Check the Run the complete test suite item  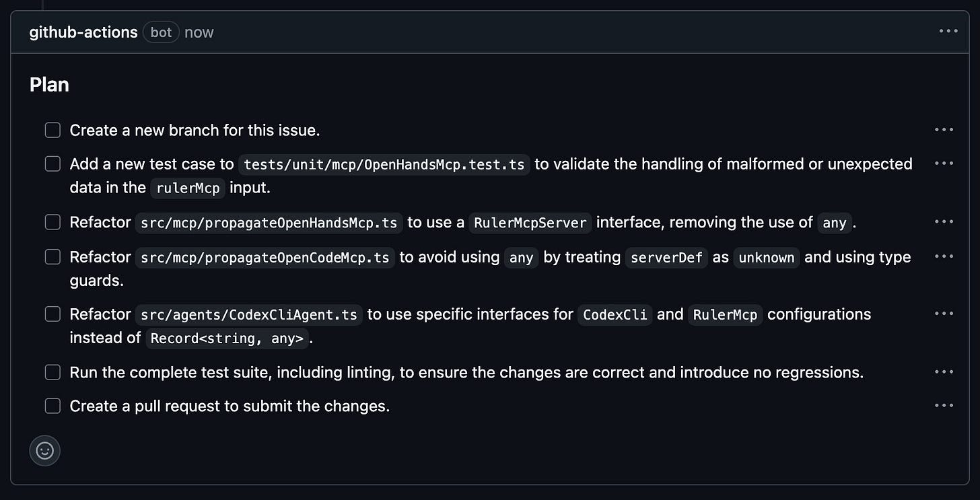pos(53,372)
